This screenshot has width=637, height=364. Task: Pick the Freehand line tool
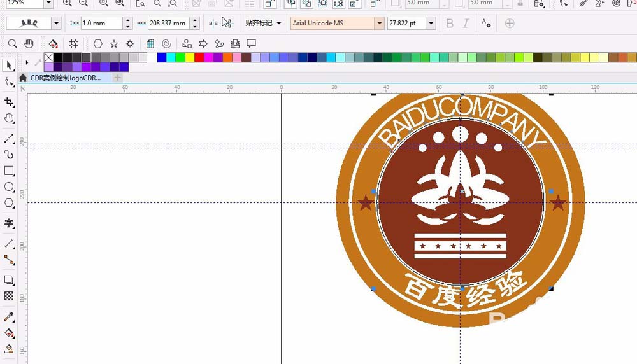pos(9,138)
